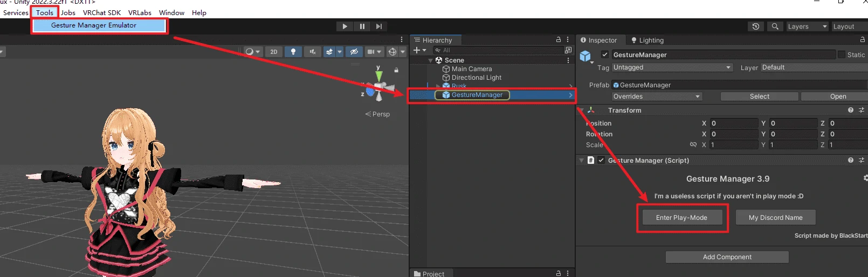The width and height of the screenshot is (868, 277).
Task: Lock the Hierarchy panel
Action: click(559, 40)
